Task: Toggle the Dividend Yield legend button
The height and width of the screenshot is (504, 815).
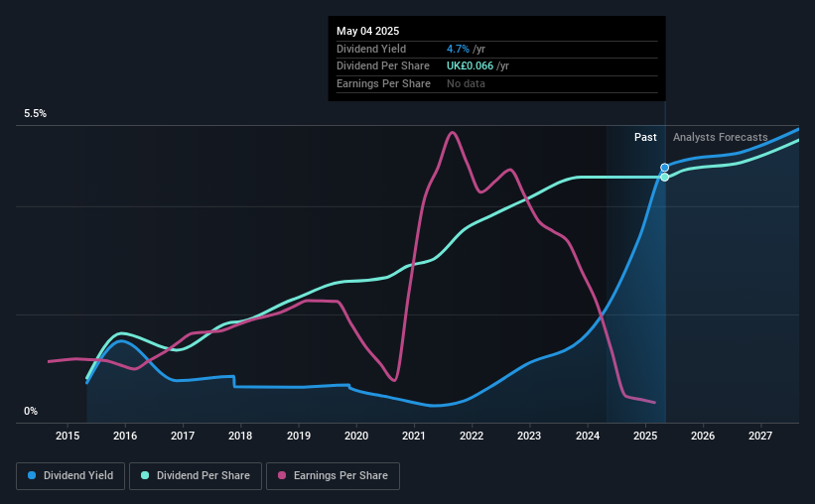Action: 70,476
